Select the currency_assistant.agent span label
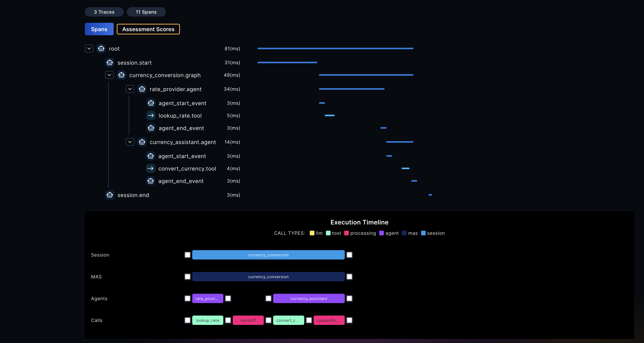Image resolution: width=644 pixels, height=343 pixels. [x=183, y=142]
